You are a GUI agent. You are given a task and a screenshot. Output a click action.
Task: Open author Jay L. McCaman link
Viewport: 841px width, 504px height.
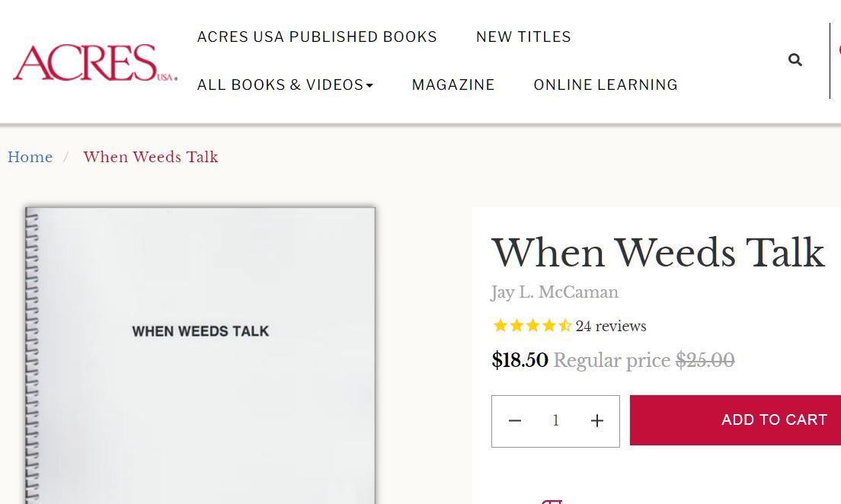555,292
